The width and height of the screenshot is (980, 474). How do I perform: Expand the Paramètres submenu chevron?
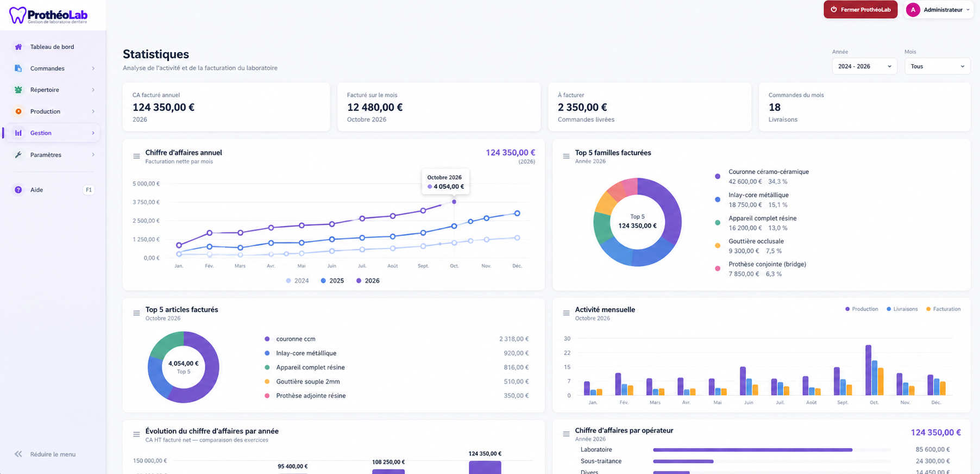[x=93, y=155]
